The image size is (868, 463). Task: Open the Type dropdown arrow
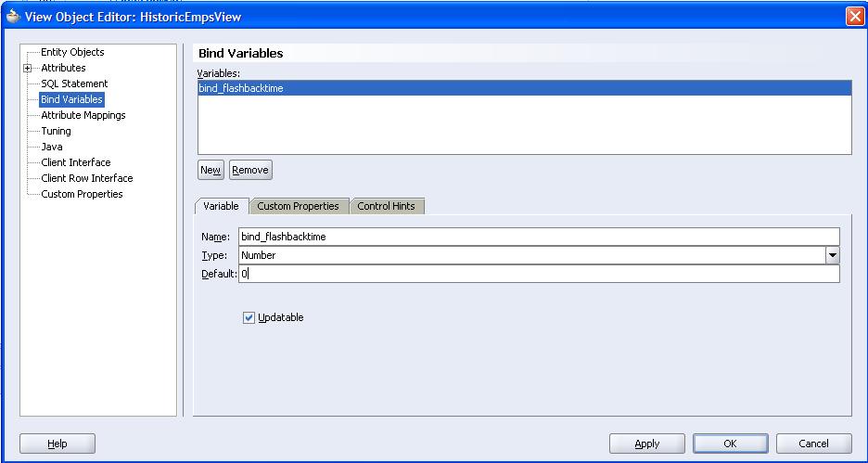(x=832, y=255)
